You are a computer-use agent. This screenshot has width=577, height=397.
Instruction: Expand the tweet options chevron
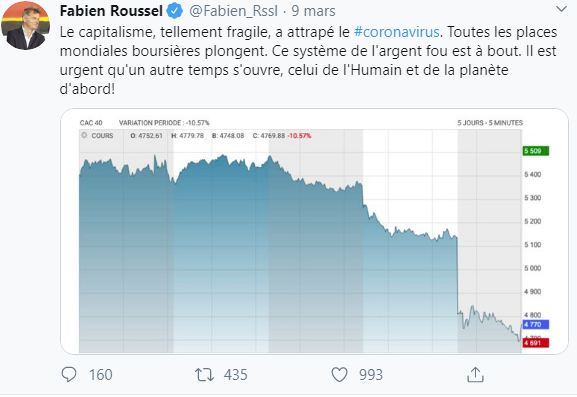click(561, 9)
